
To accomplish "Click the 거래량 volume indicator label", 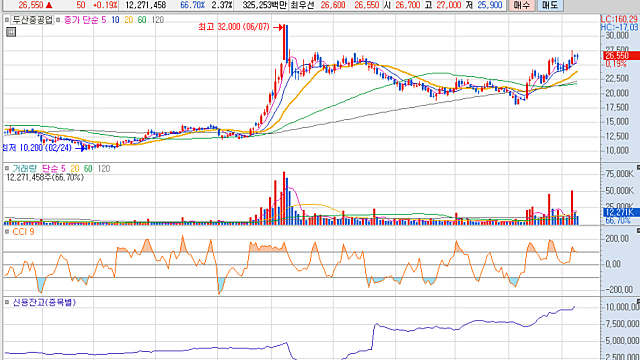I will click(24, 169).
